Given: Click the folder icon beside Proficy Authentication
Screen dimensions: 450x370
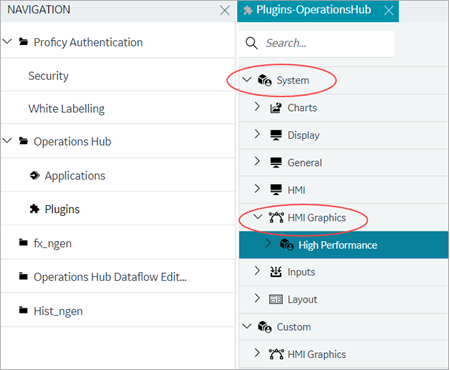Looking at the screenshot, I should 23,42.
